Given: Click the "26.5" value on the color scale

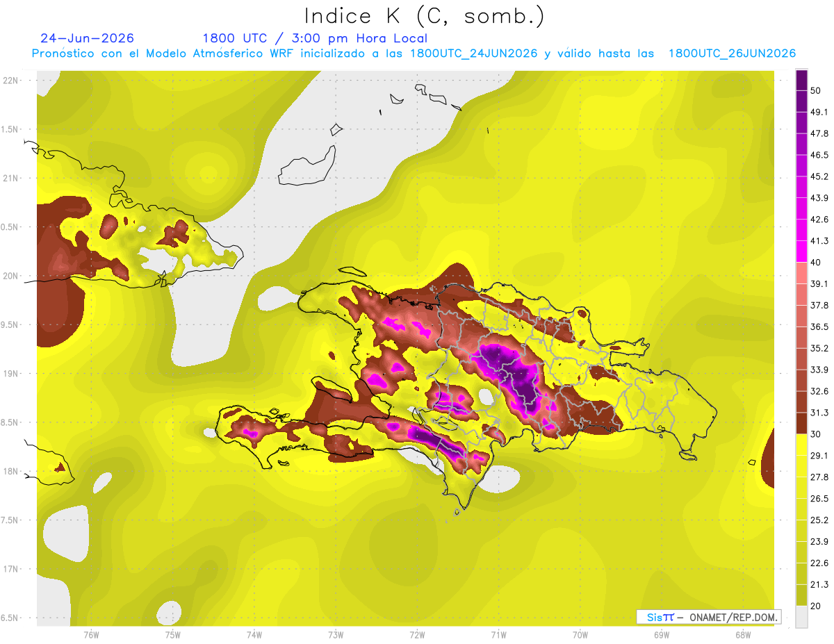Looking at the screenshot, I should [x=819, y=499].
